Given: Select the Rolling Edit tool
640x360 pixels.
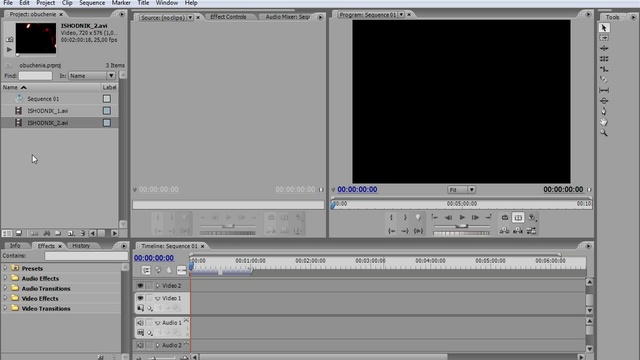Looking at the screenshot, I should click(x=604, y=59).
